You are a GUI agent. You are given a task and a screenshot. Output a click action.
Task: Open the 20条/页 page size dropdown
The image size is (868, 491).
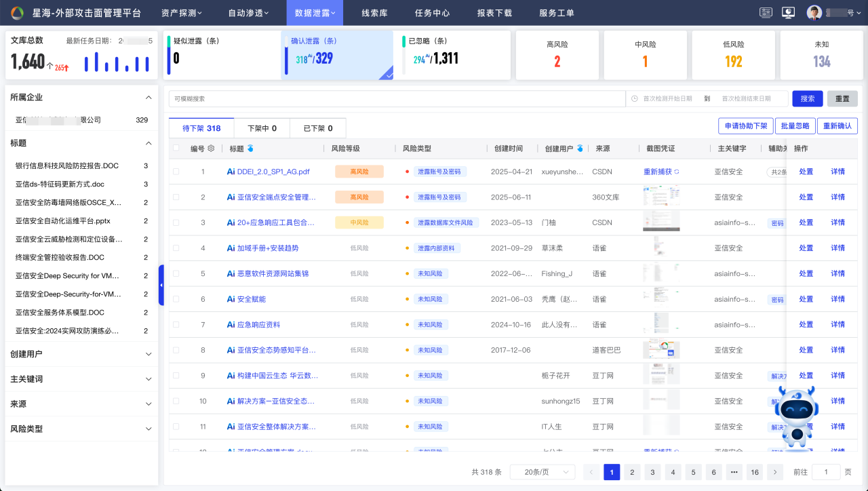542,472
